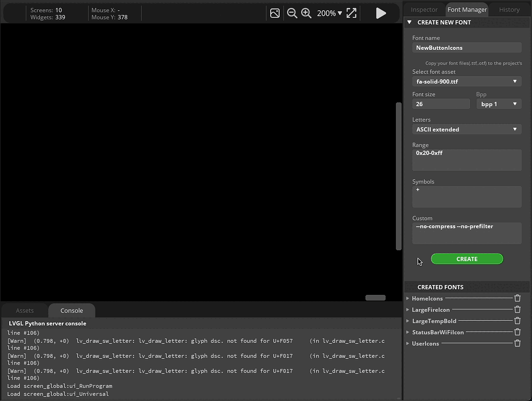Open the font asset dropdown showing fa-solid-900.ttf

(466, 81)
